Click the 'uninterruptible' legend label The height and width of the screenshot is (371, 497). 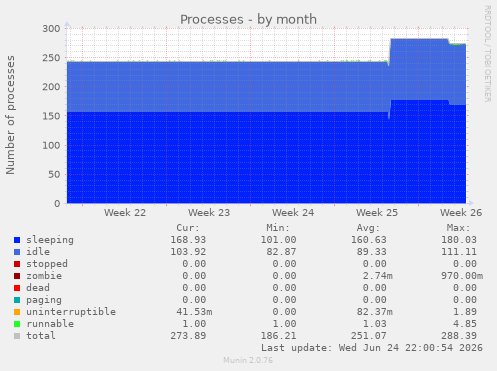(x=71, y=312)
